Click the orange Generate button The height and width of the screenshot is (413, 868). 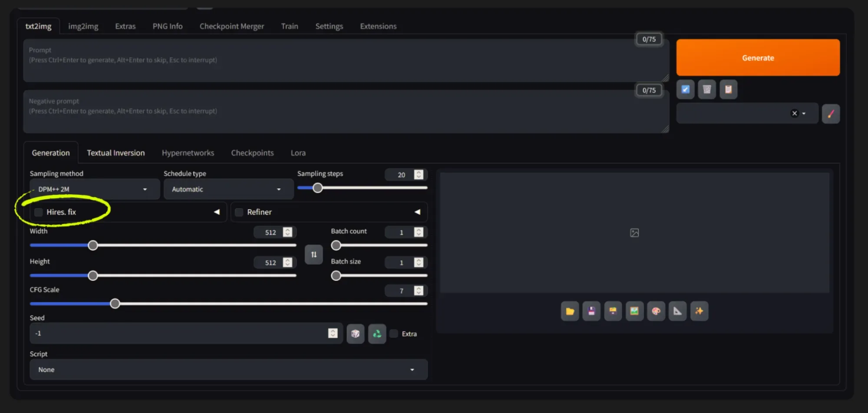tap(758, 58)
